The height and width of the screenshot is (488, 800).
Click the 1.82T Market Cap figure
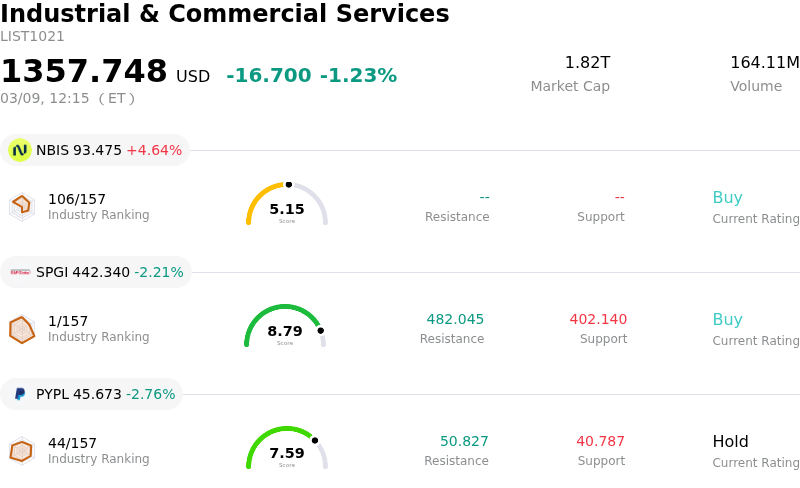587,63
